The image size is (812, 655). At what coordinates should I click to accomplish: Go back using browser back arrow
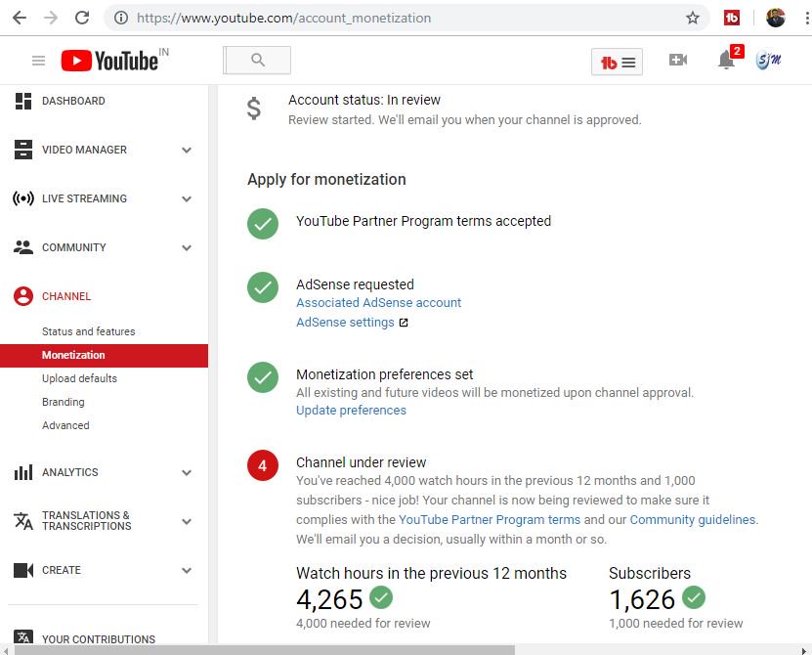coord(20,18)
